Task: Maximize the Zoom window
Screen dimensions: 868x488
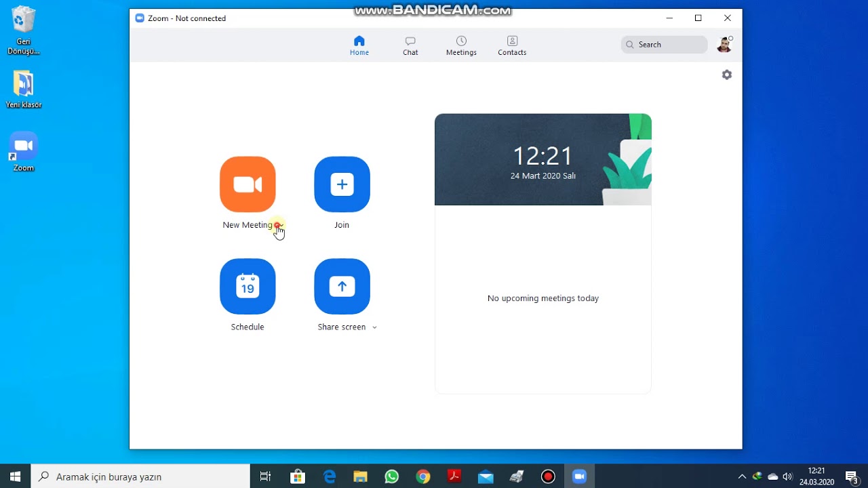Action: [698, 18]
